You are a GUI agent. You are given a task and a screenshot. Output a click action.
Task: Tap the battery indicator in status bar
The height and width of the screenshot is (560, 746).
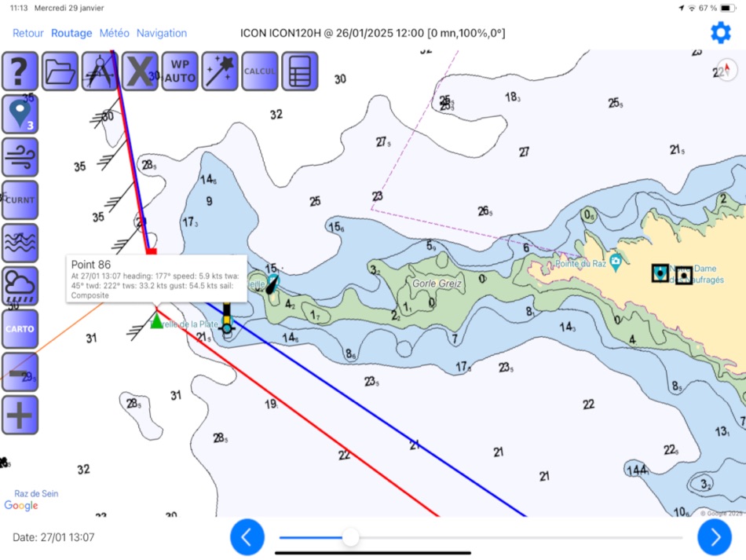click(728, 8)
